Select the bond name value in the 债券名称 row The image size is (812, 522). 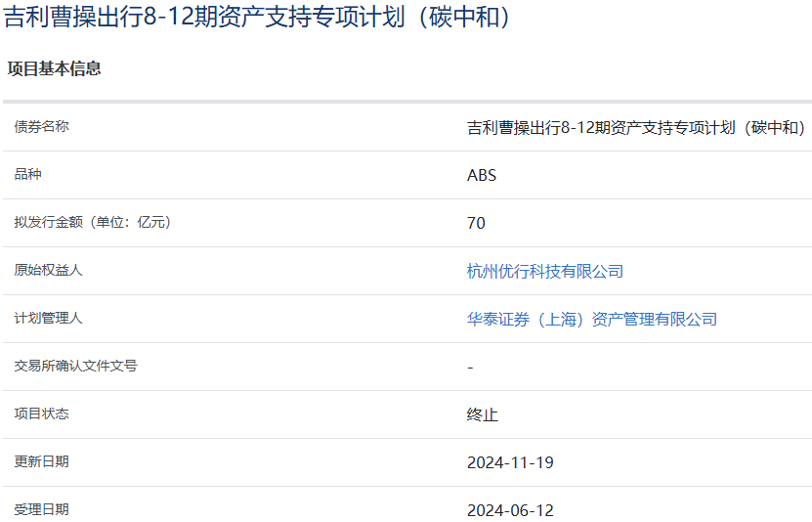[x=637, y=127]
